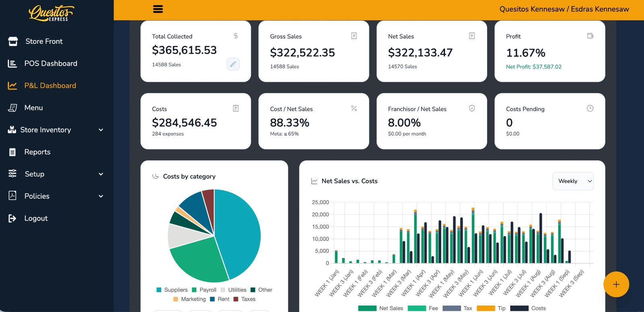This screenshot has width=644, height=312.
Task: Click the pie icon beside Costs by category
Action: (155, 176)
